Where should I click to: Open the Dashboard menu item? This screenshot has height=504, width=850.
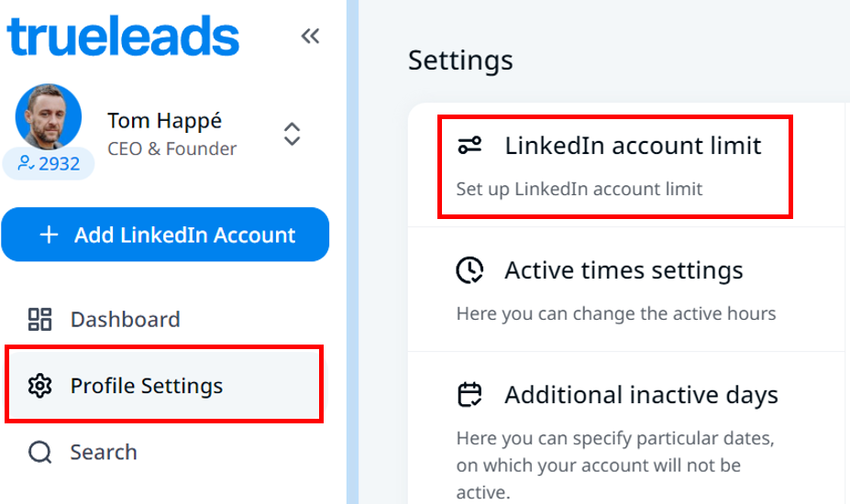click(x=125, y=319)
